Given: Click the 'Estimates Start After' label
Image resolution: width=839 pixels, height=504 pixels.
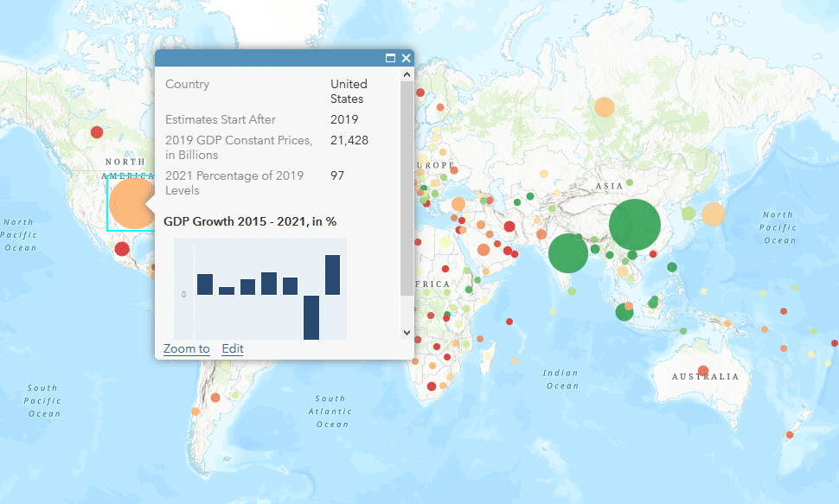Looking at the screenshot, I should tap(221, 119).
